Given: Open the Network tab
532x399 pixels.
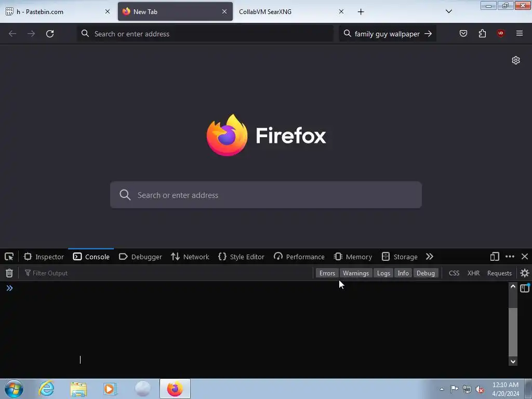Looking at the screenshot, I should pos(190,257).
